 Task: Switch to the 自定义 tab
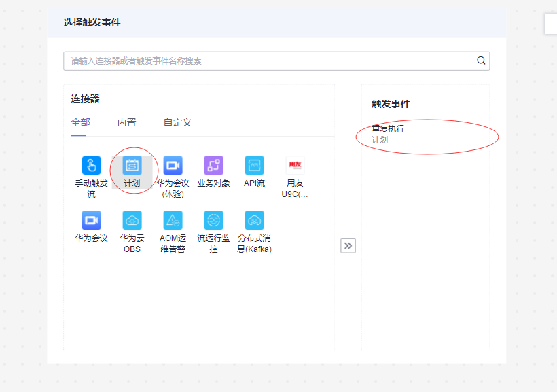coord(177,122)
